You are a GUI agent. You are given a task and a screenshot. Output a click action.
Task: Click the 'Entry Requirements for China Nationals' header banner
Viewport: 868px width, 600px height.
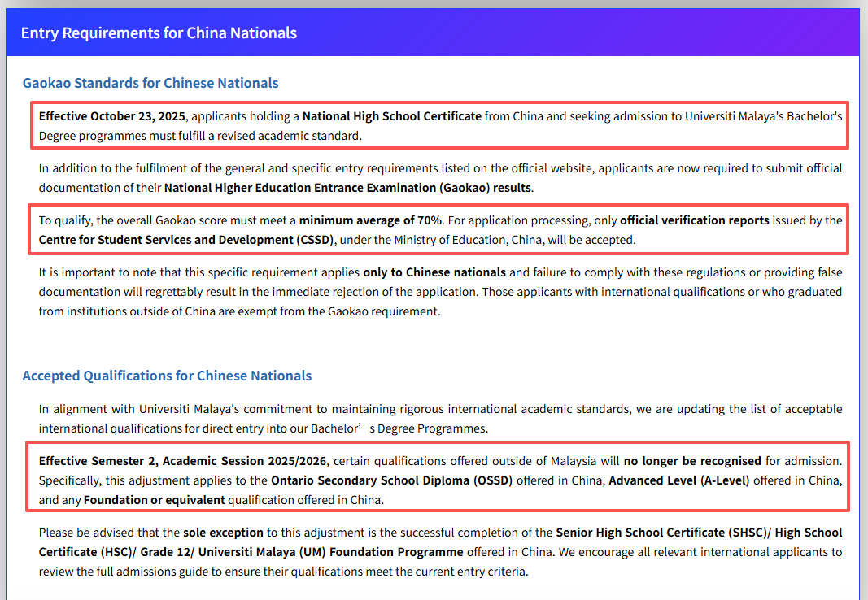pos(159,33)
